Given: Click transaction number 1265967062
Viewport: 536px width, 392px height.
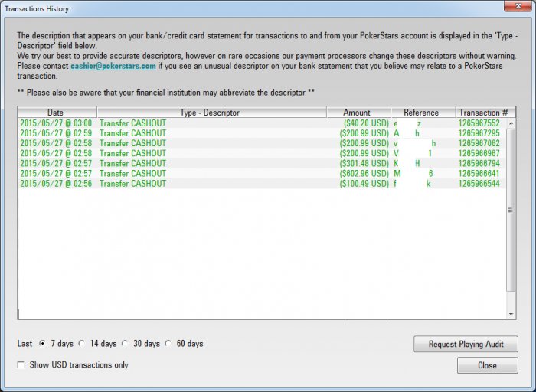Looking at the screenshot, I should (x=479, y=143).
